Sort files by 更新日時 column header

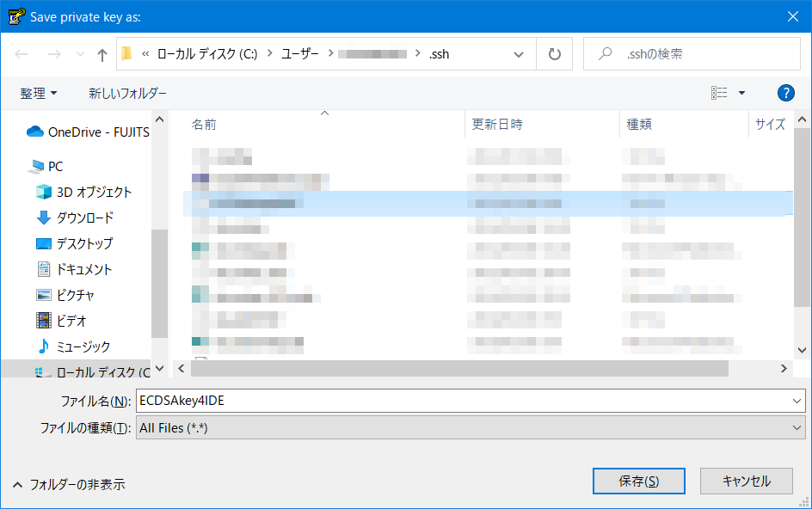coord(497,125)
